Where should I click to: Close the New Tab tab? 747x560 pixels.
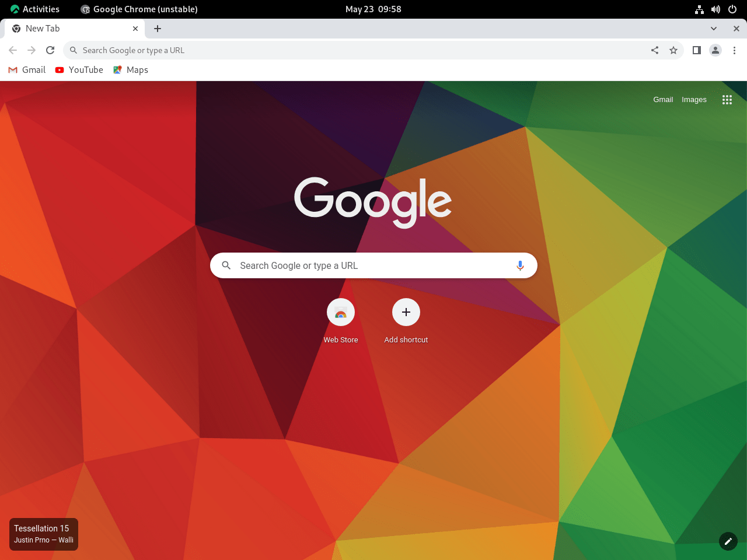coord(135,29)
